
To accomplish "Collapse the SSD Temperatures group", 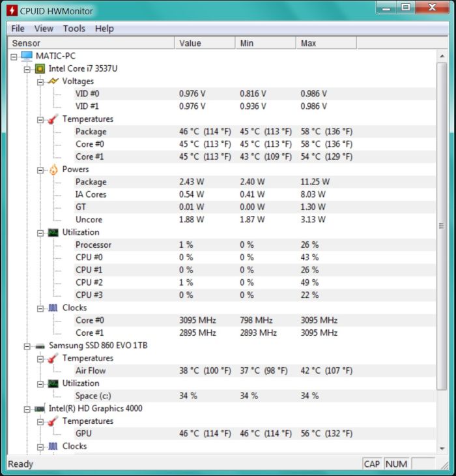I will coord(40,359).
